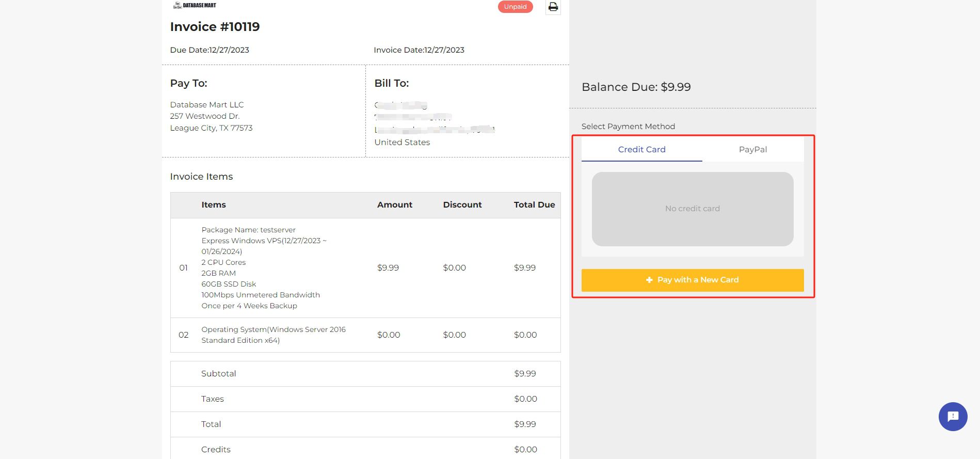This screenshot has width=980, height=459.
Task: Click the Amount column header
Action: pos(395,205)
